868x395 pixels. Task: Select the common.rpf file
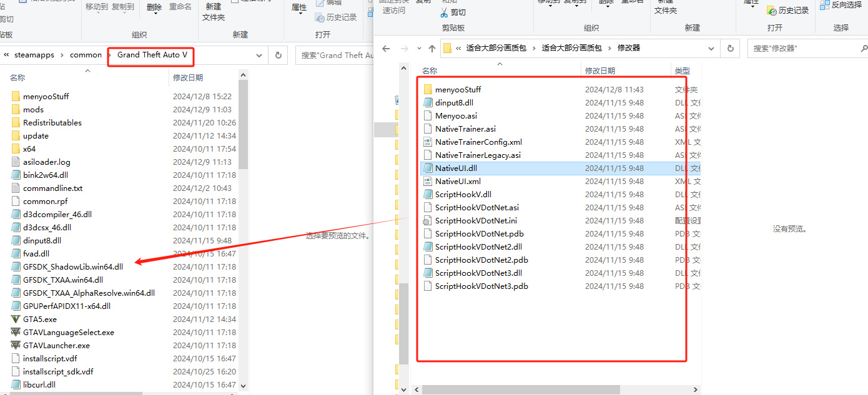[x=45, y=201]
